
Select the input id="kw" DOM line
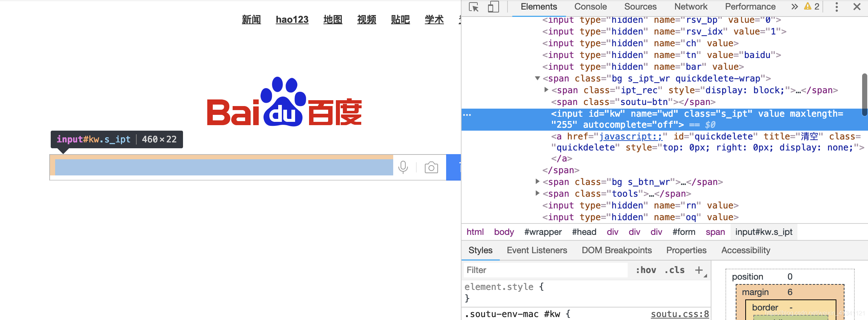point(664,119)
